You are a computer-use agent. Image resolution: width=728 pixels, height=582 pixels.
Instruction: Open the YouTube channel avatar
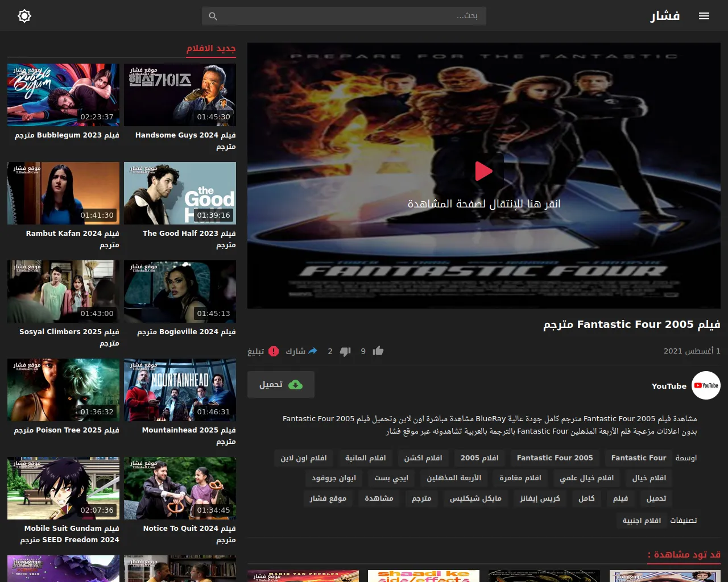coord(706,385)
